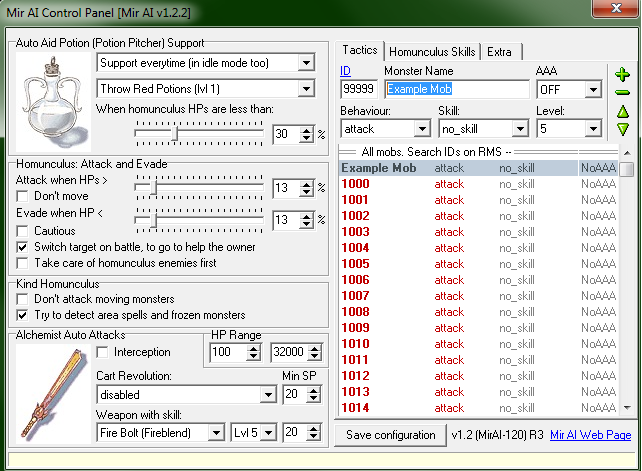Click the Fireblend sword image

(x=53, y=394)
